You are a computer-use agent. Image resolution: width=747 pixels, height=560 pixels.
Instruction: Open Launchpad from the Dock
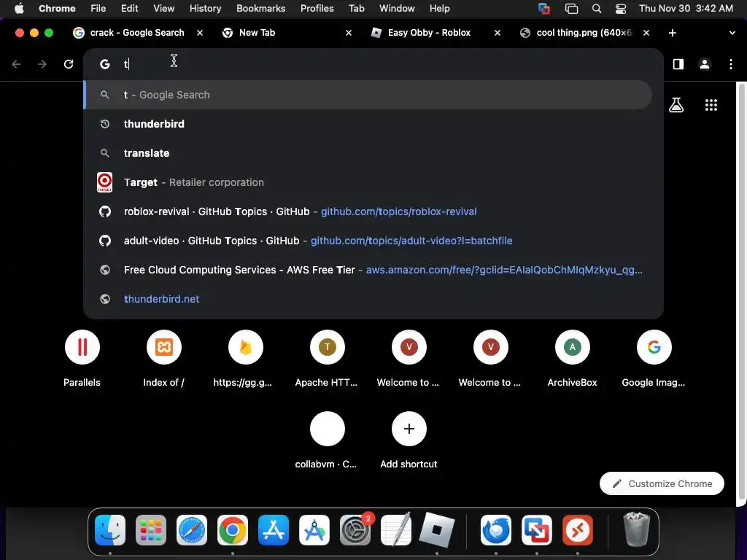coord(151,530)
